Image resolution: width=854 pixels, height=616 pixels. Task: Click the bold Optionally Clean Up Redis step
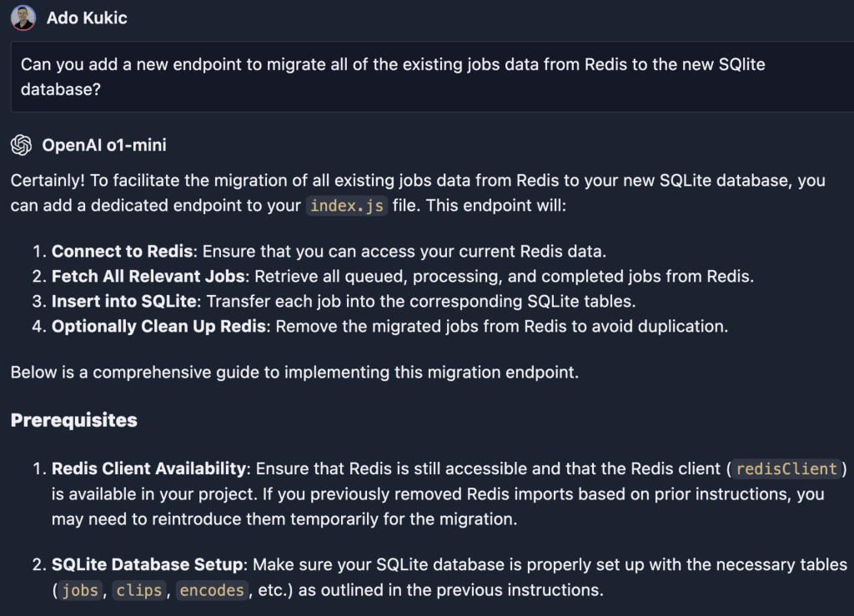coord(158,326)
